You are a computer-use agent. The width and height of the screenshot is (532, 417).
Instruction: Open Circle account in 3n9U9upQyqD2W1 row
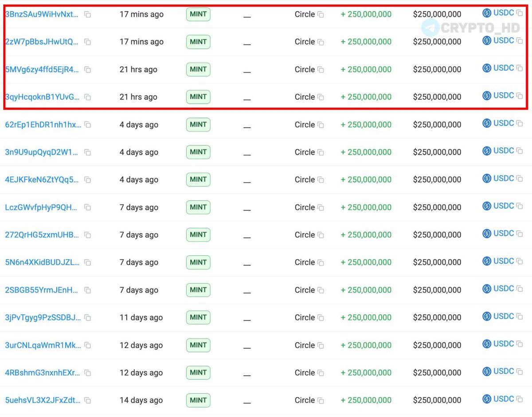[305, 152]
